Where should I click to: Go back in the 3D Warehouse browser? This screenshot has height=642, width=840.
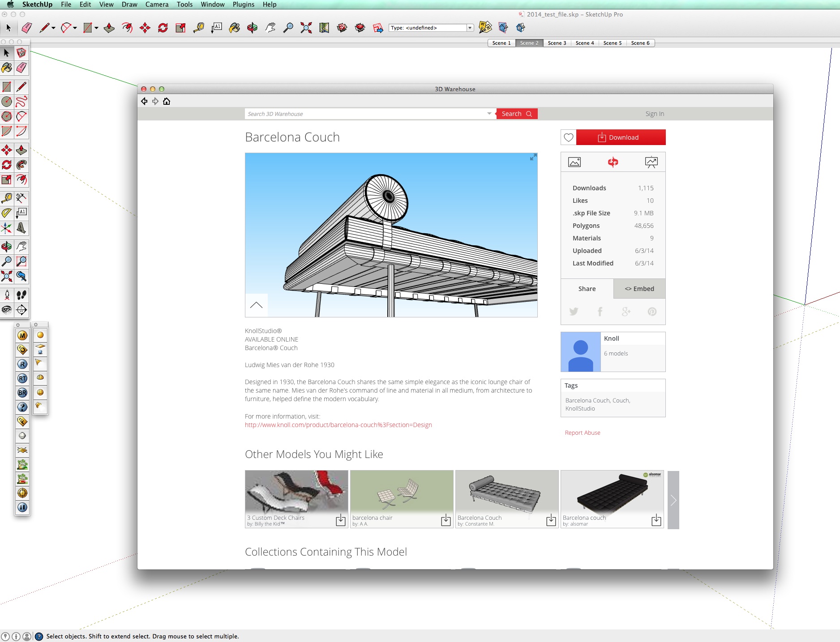[x=144, y=101]
